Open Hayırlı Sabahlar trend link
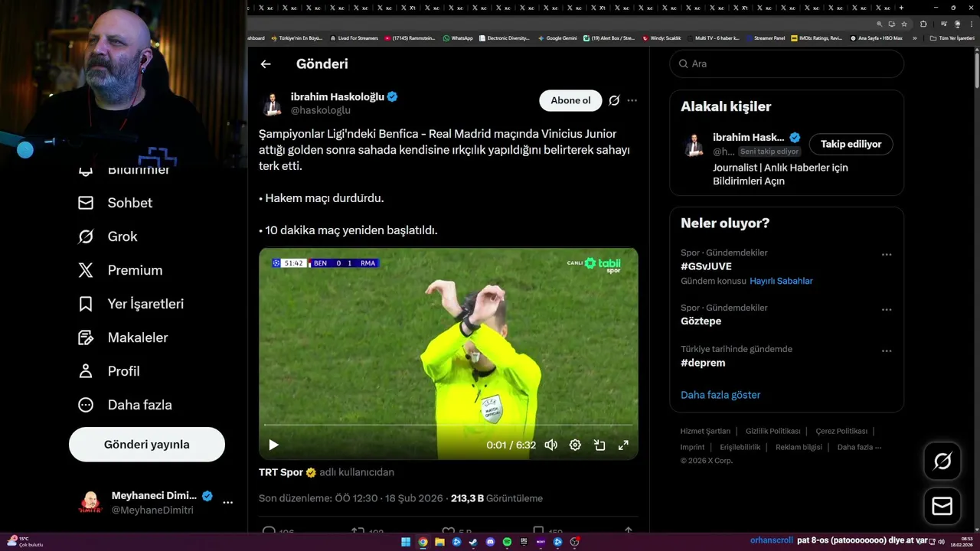 coord(781,281)
